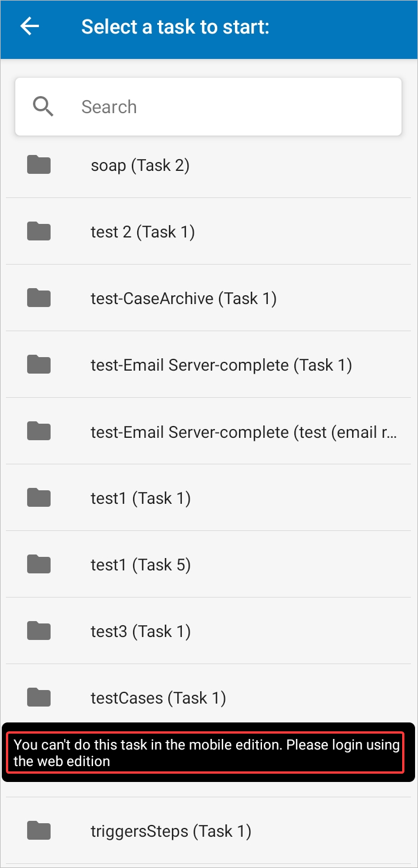Screen dimensions: 418x868
Task: Tap the mobile edition warning message
Action: (206, 753)
